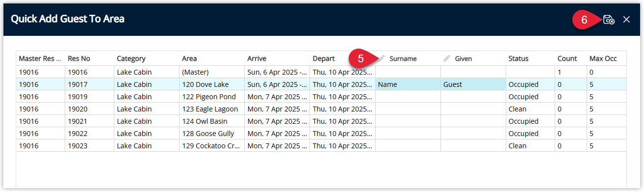The height and width of the screenshot is (192, 644).
Task: Click Status 'Clean' in 123 Eagle Lagoon row
Action: [530, 109]
